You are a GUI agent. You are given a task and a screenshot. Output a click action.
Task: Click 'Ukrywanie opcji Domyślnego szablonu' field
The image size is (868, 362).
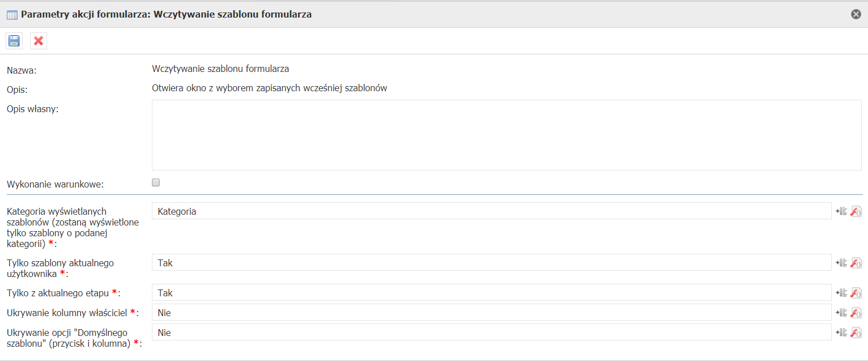(x=491, y=333)
